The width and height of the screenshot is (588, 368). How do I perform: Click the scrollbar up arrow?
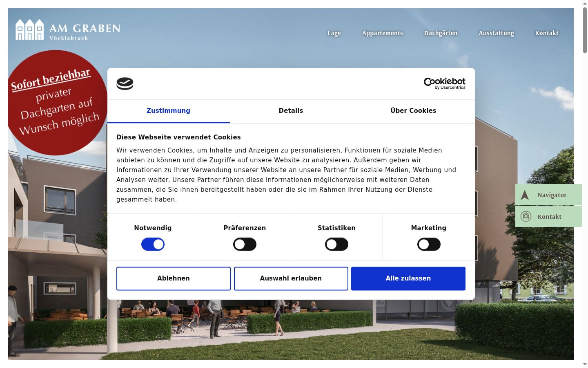[x=585, y=3]
